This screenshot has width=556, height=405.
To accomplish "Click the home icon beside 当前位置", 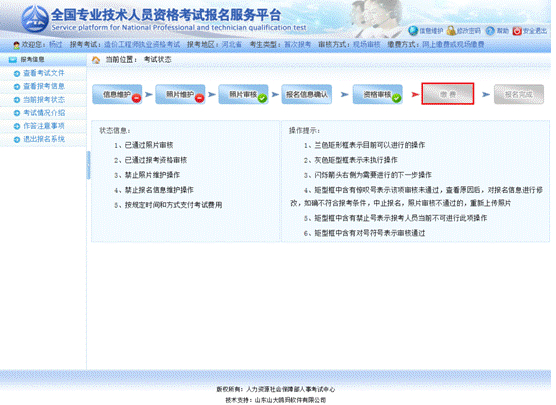I will (96, 60).
